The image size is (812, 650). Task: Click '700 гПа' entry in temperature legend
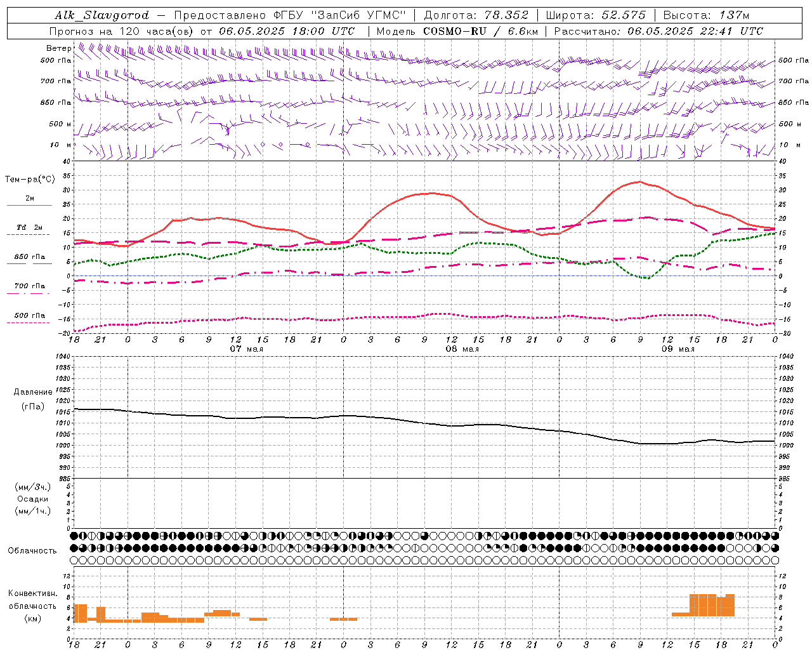[x=30, y=286]
